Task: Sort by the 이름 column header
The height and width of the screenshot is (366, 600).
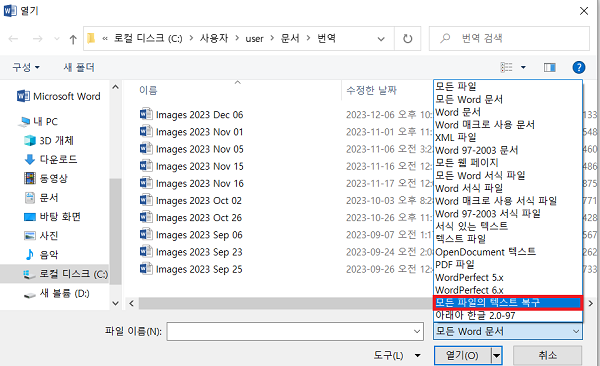Action: click(x=148, y=90)
